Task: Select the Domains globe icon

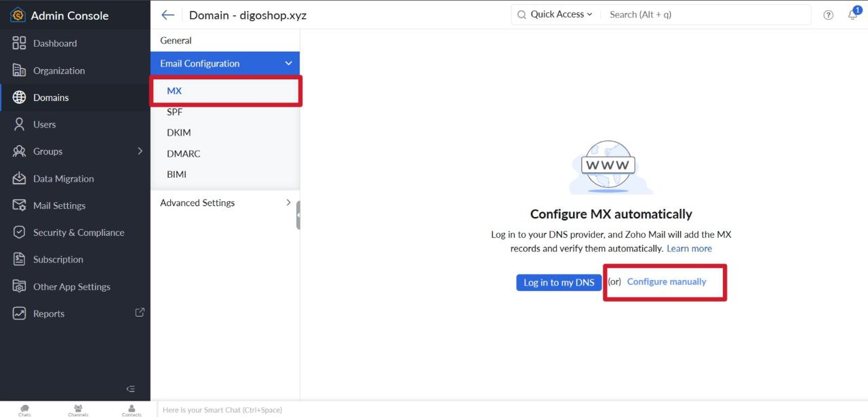Action: (x=19, y=98)
